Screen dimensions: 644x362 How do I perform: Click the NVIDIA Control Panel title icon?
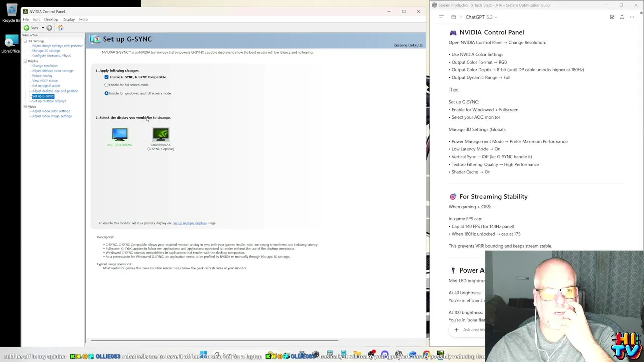click(x=25, y=11)
